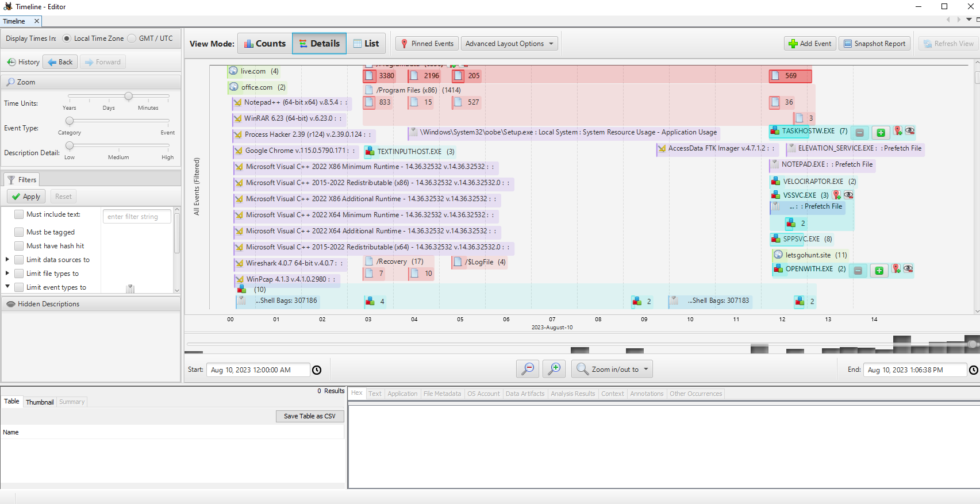Select Local Time Zone radio button
The image size is (980, 504).
coord(67,39)
